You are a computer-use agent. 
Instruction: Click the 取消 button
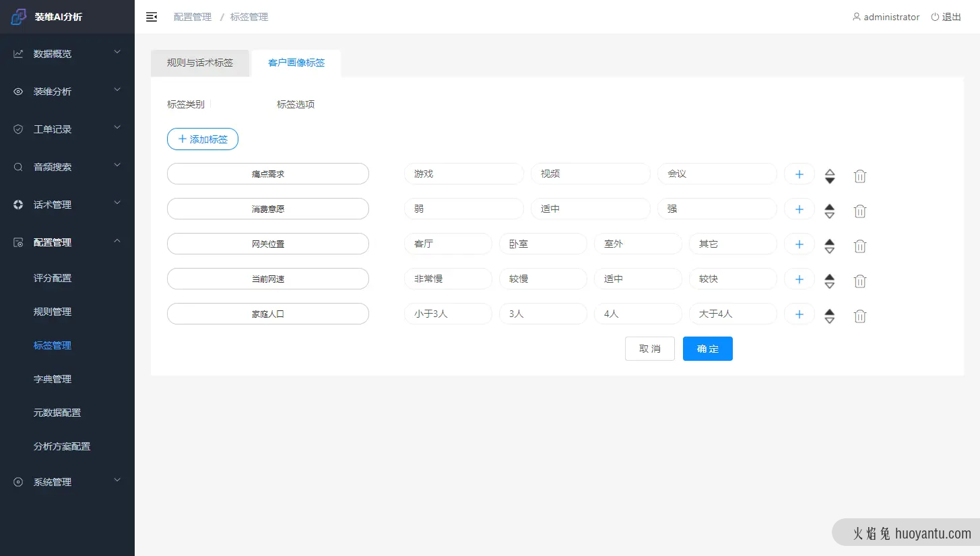[x=650, y=349]
